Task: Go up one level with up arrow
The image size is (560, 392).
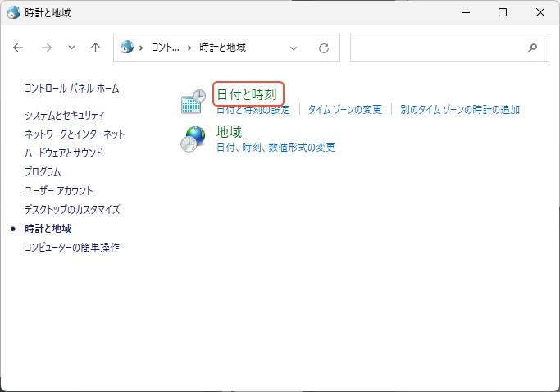Action: 95,48
